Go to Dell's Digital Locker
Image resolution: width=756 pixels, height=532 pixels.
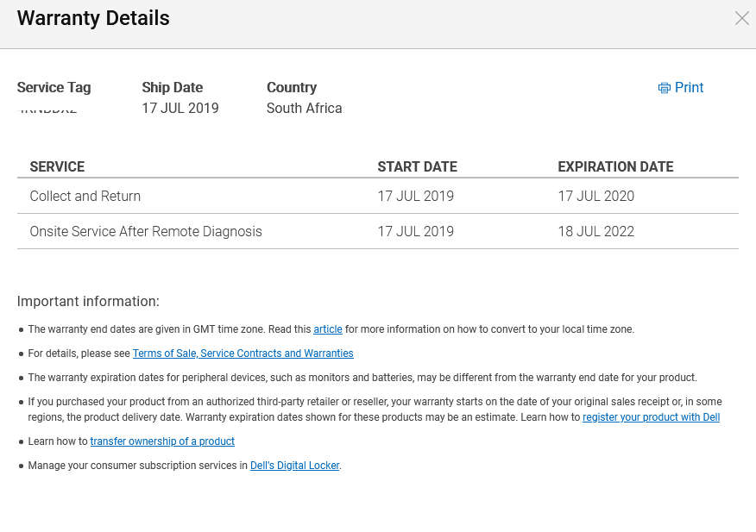tap(294, 466)
